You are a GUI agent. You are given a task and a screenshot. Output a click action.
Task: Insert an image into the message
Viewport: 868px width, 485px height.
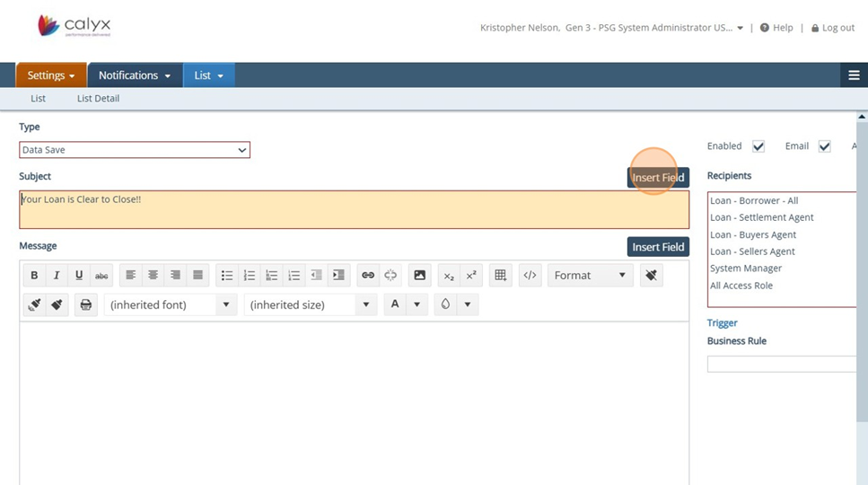(x=419, y=276)
